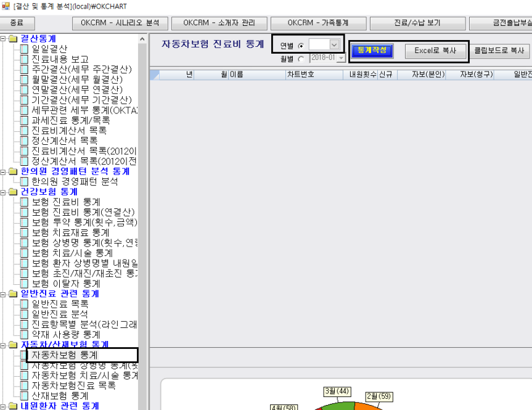Click the 통계작성 button

coord(372,51)
